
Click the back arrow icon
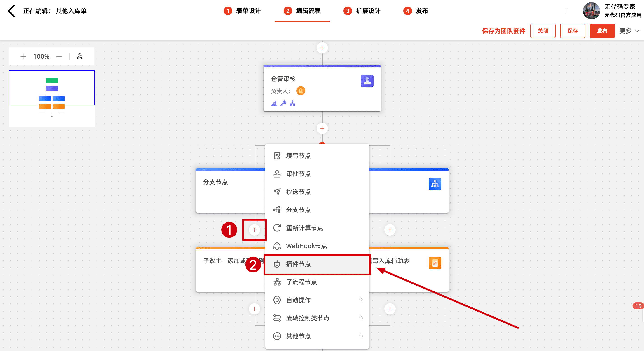(x=12, y=11)
